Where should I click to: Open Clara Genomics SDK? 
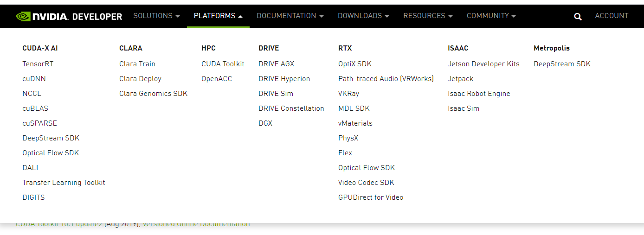tap(154, 94)
